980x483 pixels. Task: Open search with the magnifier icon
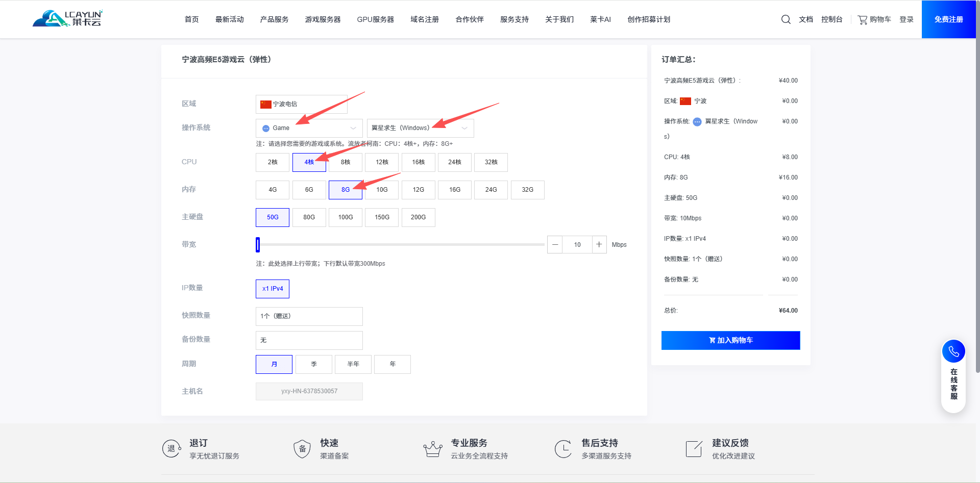pyautogui.click(x=786, y=19)
